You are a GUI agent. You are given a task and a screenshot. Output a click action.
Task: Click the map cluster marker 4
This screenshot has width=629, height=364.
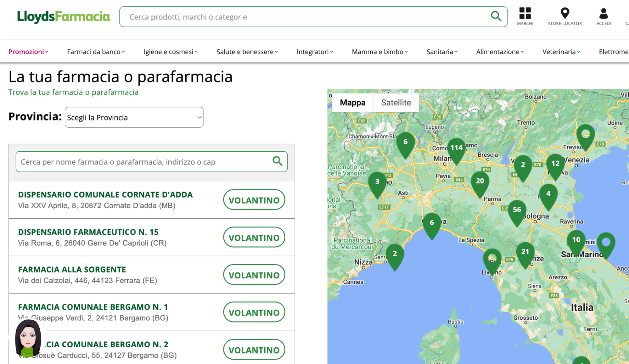pos(548,197)
